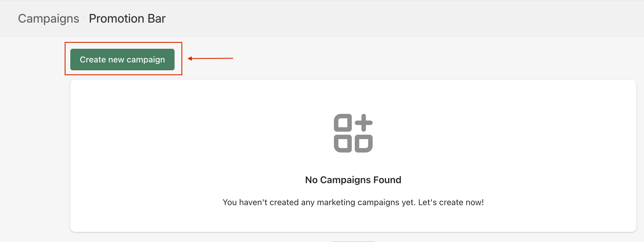Image resolution: width=644 pixels, height=242 pixels.
Task: Click the Create new campaign button
Action: coord(122,59)
